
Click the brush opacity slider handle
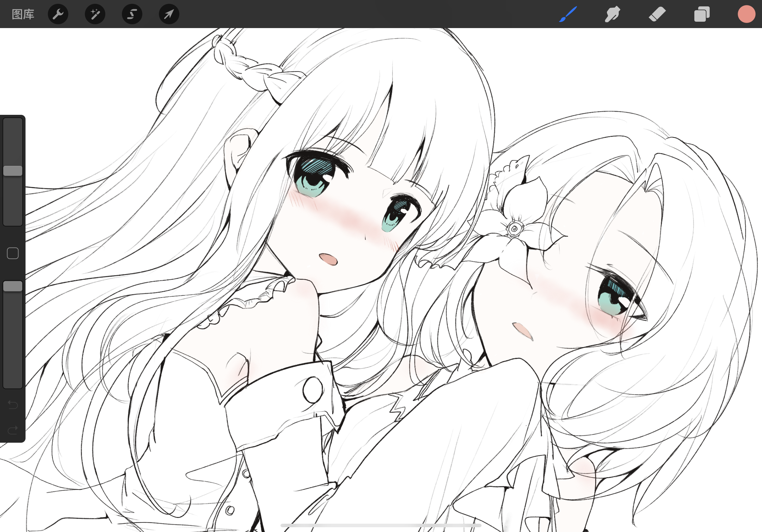click(13, 286)
